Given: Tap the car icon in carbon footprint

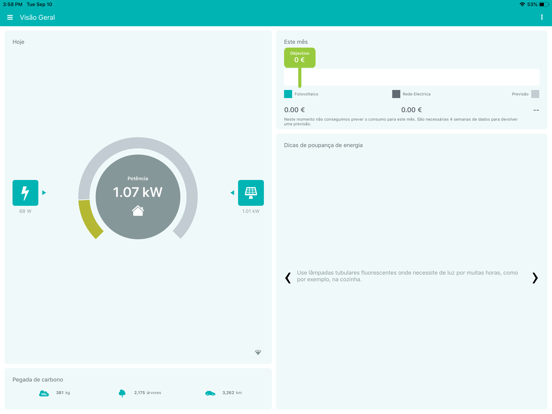Looking at the screenshot, I should (210, 393).
